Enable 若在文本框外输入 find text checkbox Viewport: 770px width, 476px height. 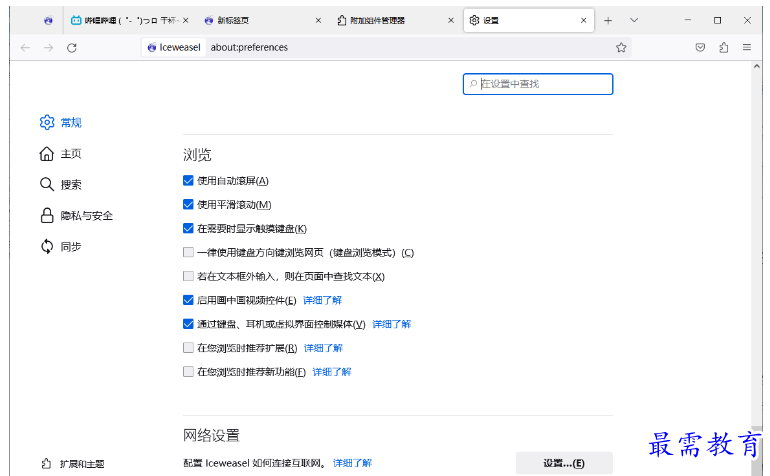coord(188,276)
